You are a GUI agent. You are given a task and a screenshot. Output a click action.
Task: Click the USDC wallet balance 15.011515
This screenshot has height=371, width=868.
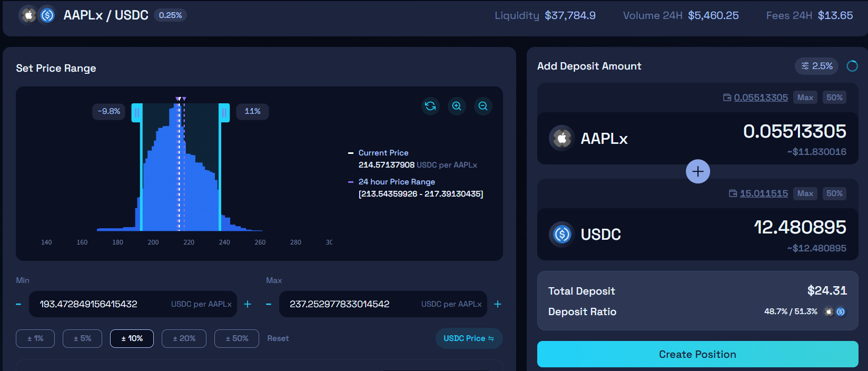tap(764, 193)
